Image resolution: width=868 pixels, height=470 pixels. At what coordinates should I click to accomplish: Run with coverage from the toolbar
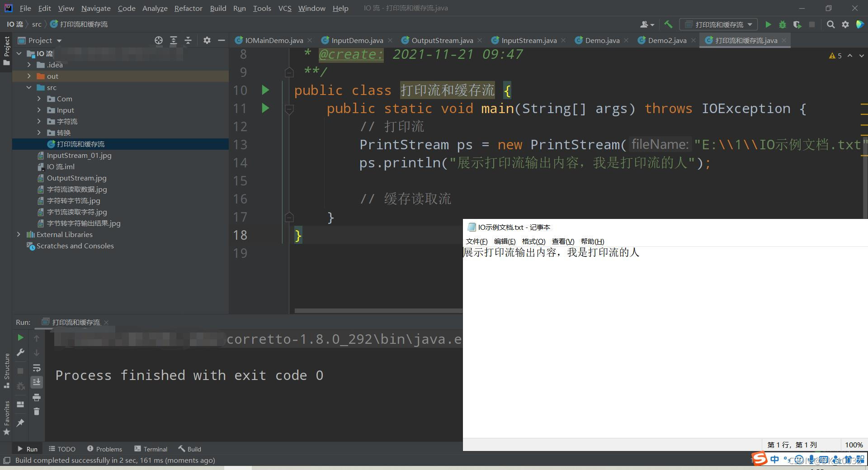(x=797, y=24)
